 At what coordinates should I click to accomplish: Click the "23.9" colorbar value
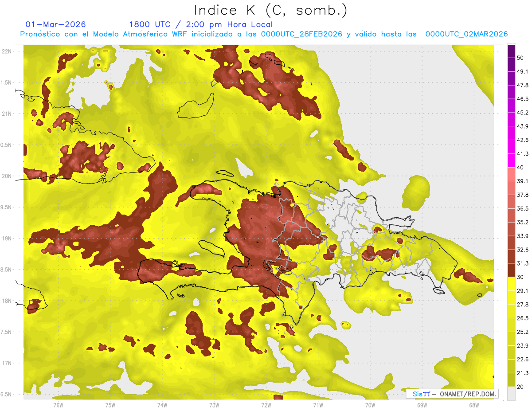(x=523, y=345)
